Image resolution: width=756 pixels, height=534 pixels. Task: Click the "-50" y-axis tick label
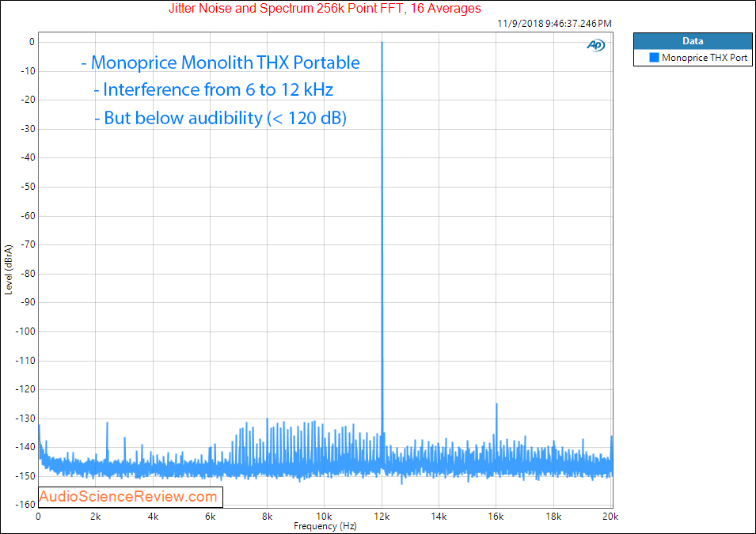click(28, 187)
